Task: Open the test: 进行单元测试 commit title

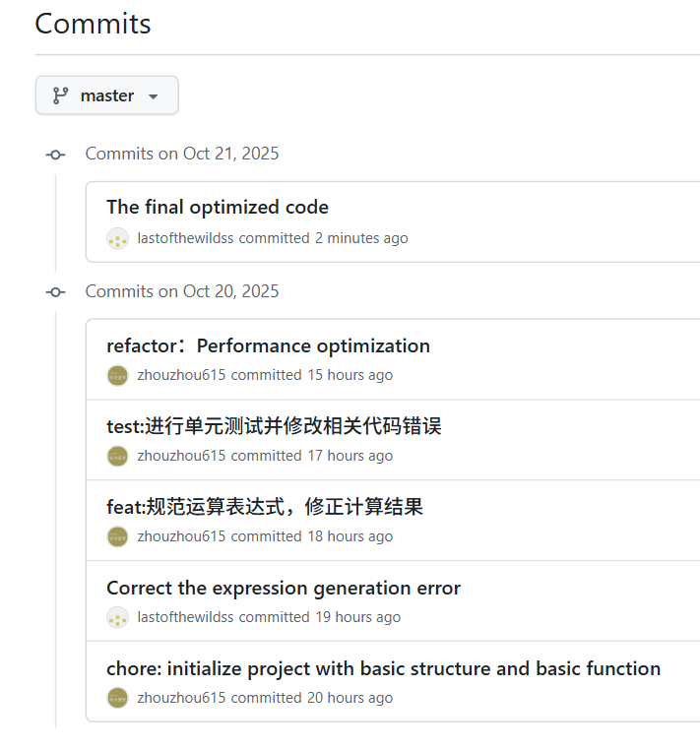Action: pos(274,426)
